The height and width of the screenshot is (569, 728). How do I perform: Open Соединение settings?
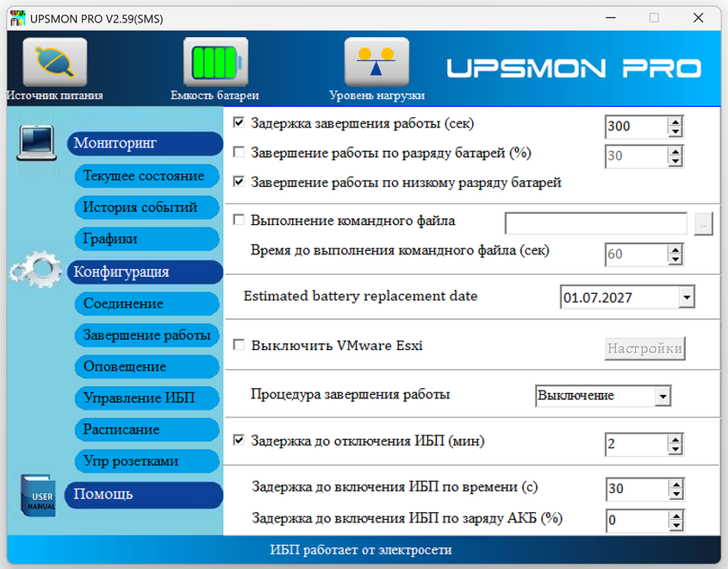pos(146,303)
